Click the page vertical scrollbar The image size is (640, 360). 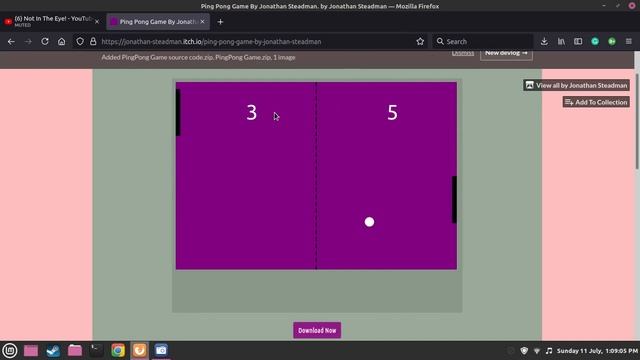pyautogui.click(x=637, y=121)
